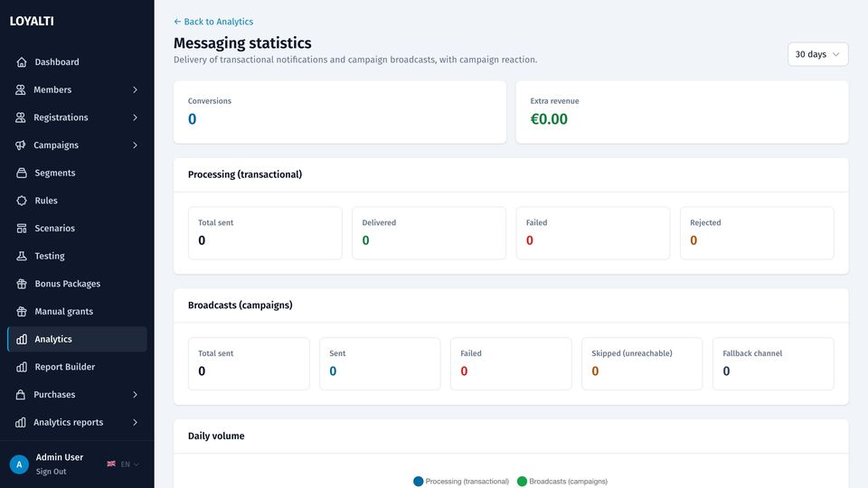868x488 pixels.
Task: Open Dashboard in the sidebar
Action: tap(77, 62)
